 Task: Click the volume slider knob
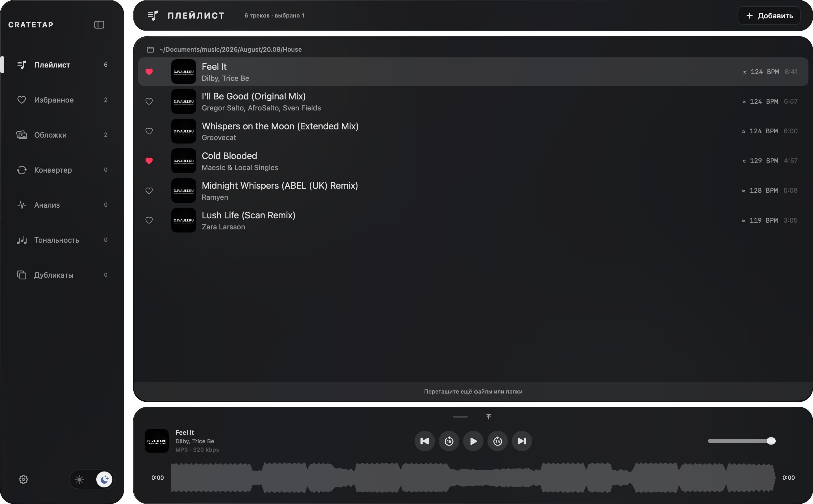click(771, 441)
